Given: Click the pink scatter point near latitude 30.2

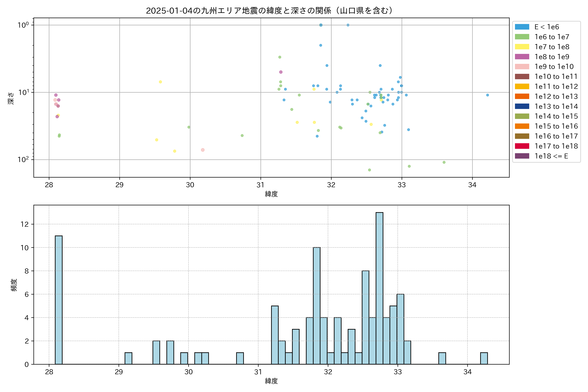Looking at the screenshot, I should click(203, 150).
